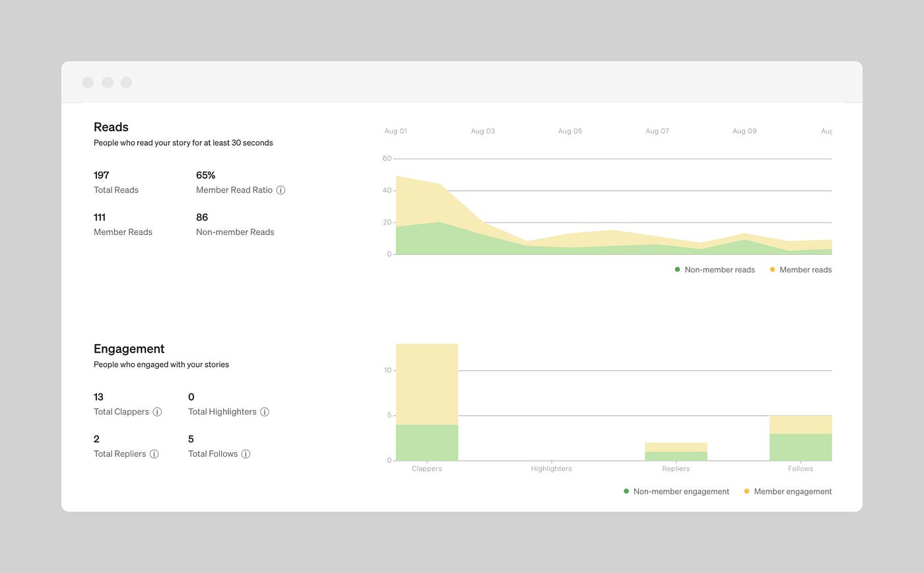
Task: Click the Reads section heading
Action: tap(111, 127)
